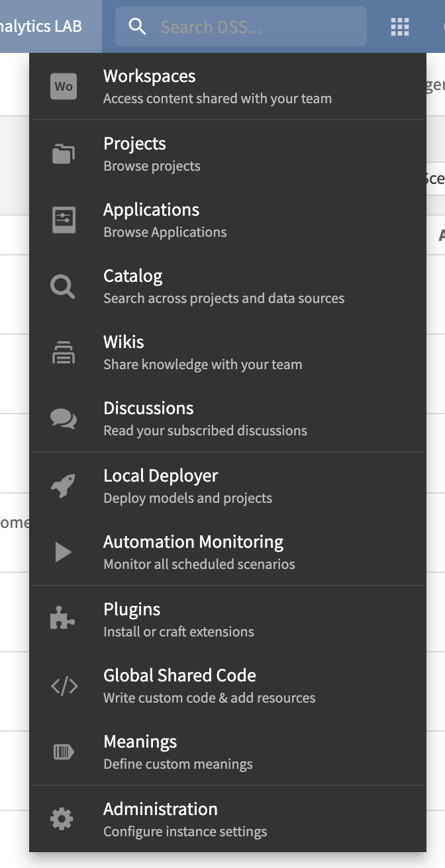
Task: Click 'Browse projects' subtitle
Action: (152, 166)
